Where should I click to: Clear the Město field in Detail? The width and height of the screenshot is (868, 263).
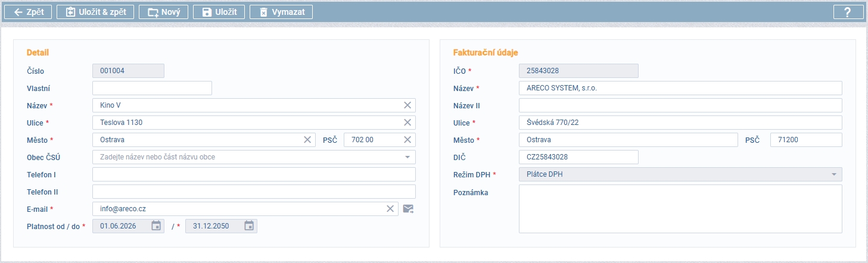pyautogui.click(x=307, y=140)
